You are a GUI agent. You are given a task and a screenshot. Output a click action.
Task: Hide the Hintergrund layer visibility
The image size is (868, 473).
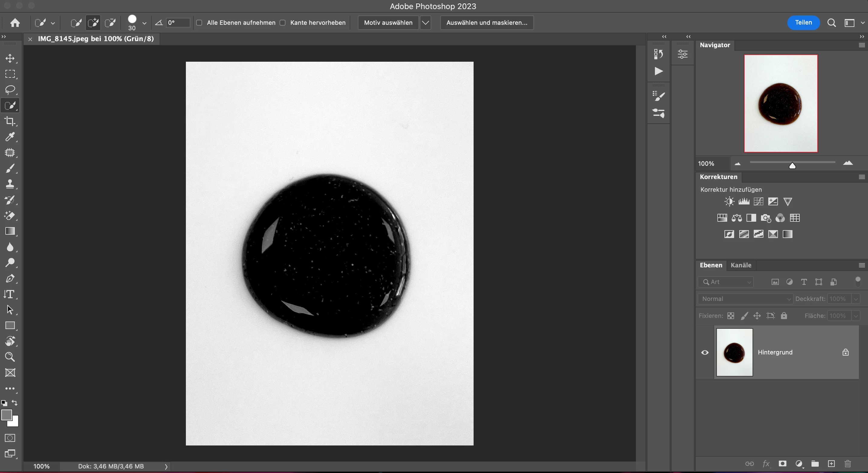point(704,352)
